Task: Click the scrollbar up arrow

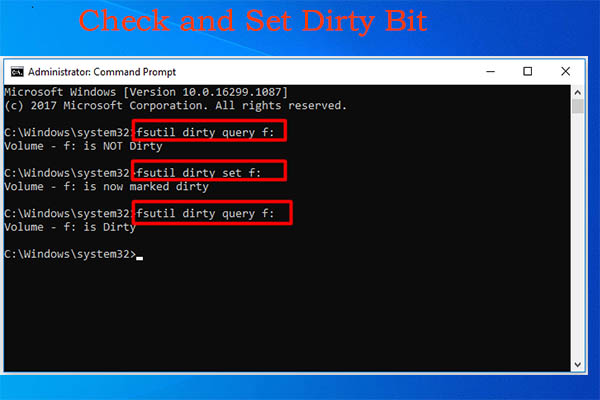Action: point(577,92)
